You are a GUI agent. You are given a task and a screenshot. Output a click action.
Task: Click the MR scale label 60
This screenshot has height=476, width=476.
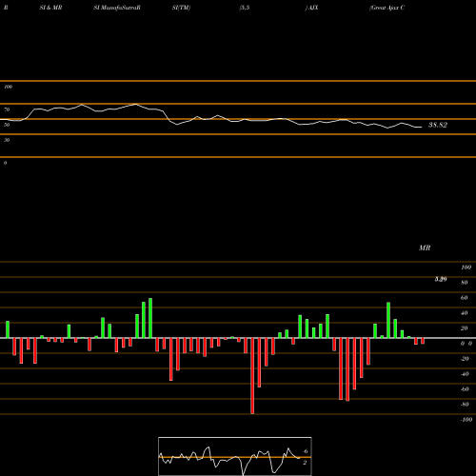465,298
